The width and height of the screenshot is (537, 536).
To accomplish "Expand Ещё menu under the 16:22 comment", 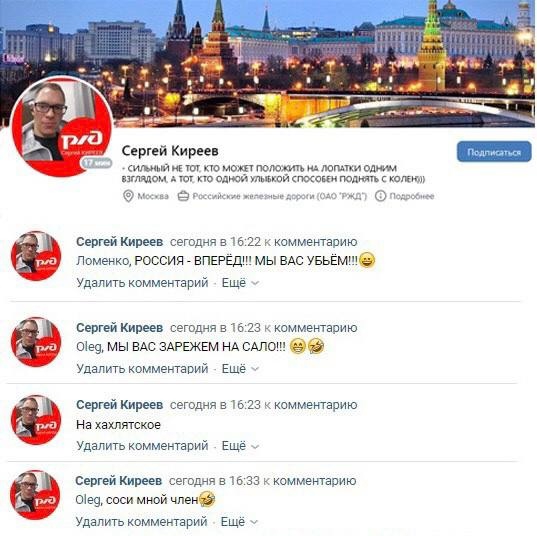I will pos(240,283).
